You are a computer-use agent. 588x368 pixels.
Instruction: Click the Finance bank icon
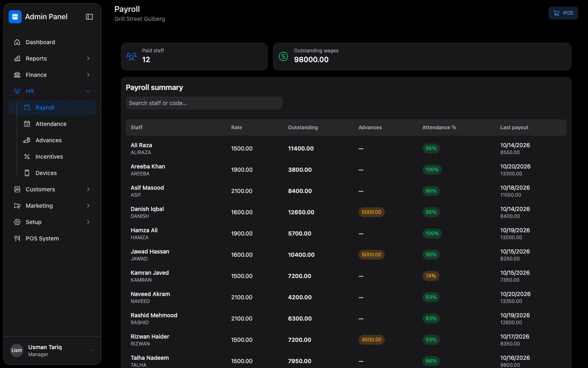pyautogui.click(x=17, y=75)
